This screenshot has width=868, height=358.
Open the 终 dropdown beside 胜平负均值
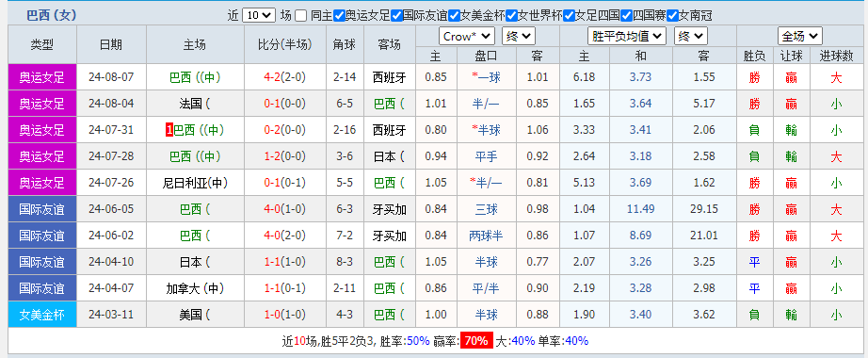(691, 37)
